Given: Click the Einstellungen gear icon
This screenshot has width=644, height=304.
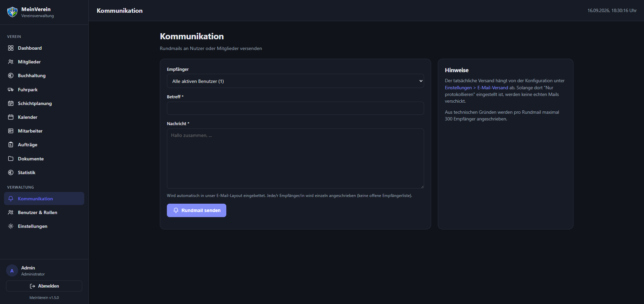Looking at the screenshot, I should (x=11, y=226).
